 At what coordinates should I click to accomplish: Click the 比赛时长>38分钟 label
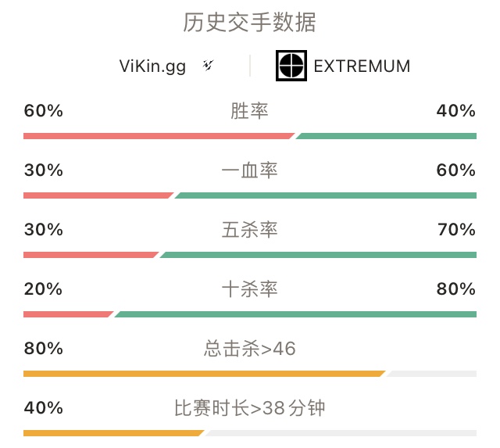(249, 408)
